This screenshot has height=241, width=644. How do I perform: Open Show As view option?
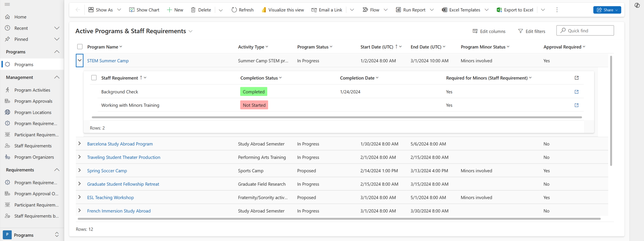(104, 10)
